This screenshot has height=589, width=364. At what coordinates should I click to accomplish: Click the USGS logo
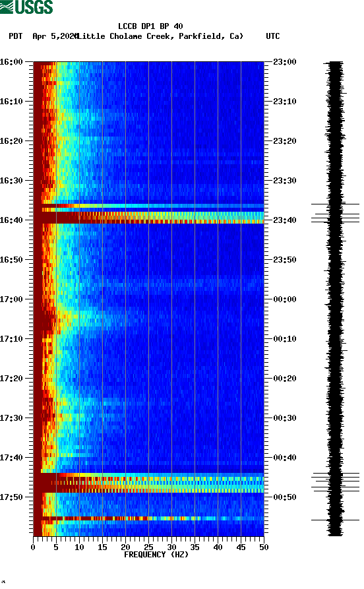26,7
